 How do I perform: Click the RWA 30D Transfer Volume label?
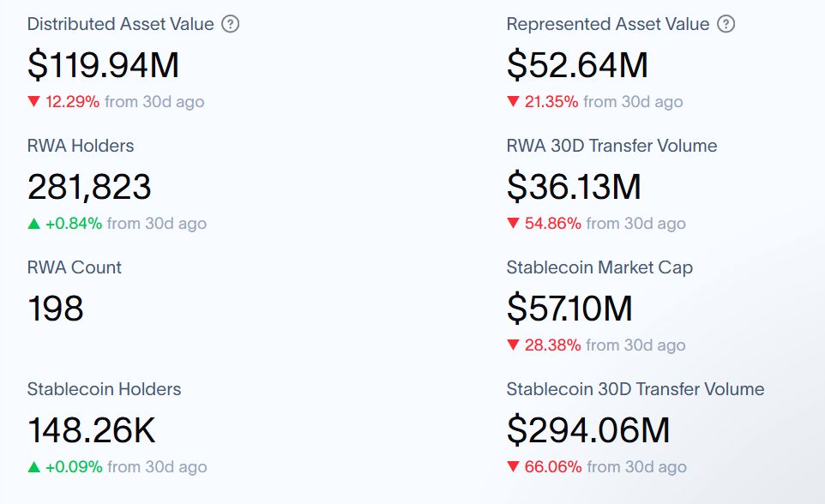(x=611, y=146)
